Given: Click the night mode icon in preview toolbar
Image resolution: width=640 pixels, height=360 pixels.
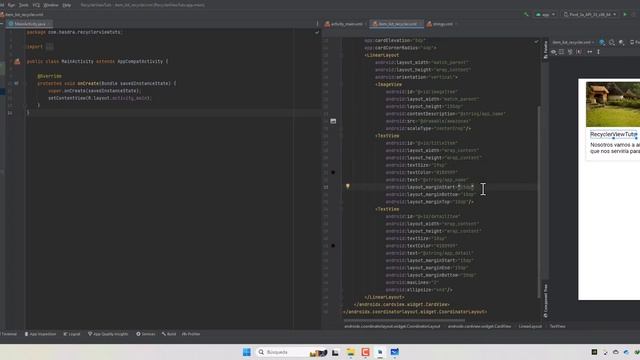Looking at the screenshot, I should (621, 42).
